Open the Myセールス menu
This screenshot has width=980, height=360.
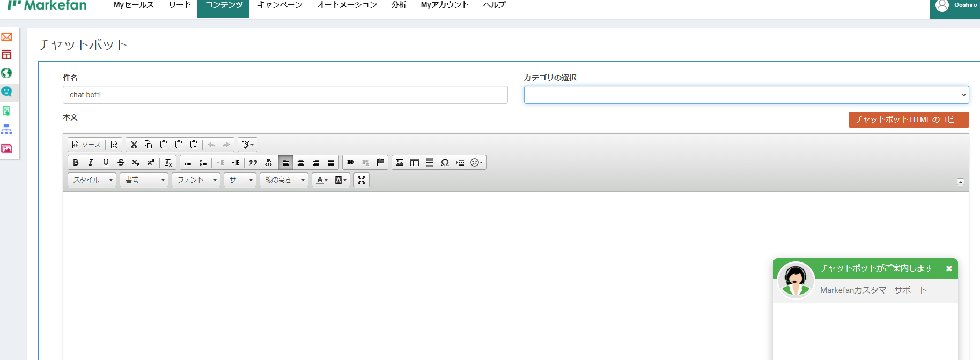134,5
